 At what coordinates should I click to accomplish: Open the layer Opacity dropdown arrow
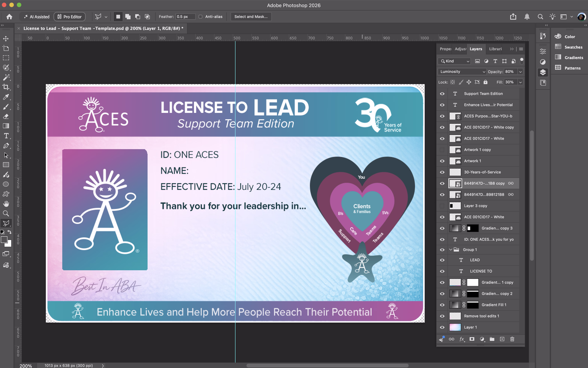pyautogui.click(x=520, y=72)
